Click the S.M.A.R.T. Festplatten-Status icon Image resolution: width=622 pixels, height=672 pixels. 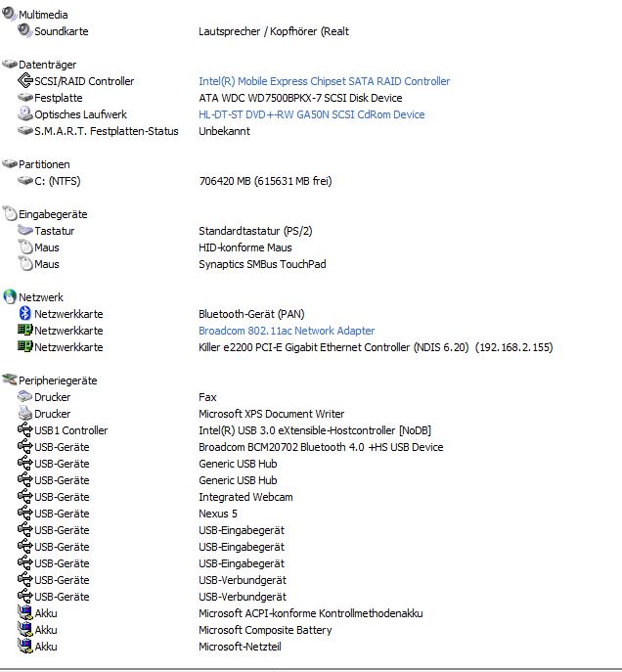coord(25,130)
